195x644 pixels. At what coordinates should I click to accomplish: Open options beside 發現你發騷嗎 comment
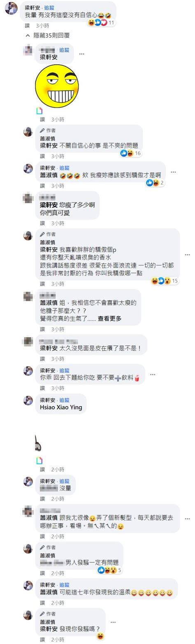(113, 622)
